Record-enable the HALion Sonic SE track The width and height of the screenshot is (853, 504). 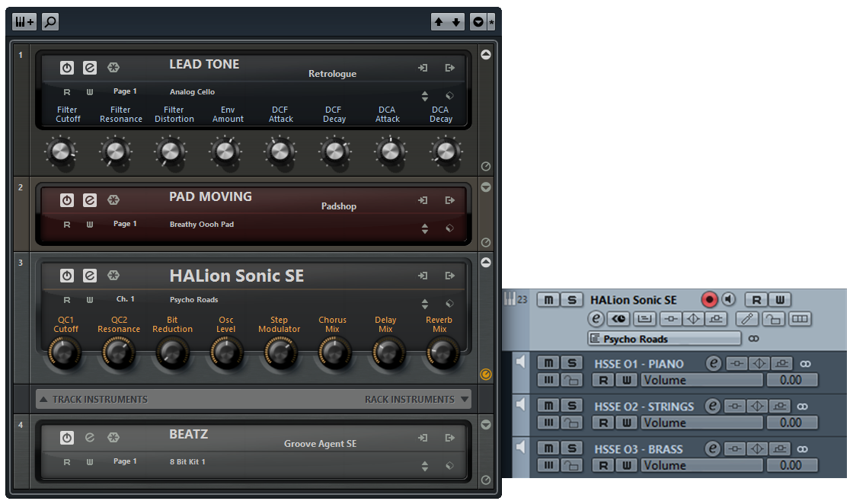click(x=709, y=299)
